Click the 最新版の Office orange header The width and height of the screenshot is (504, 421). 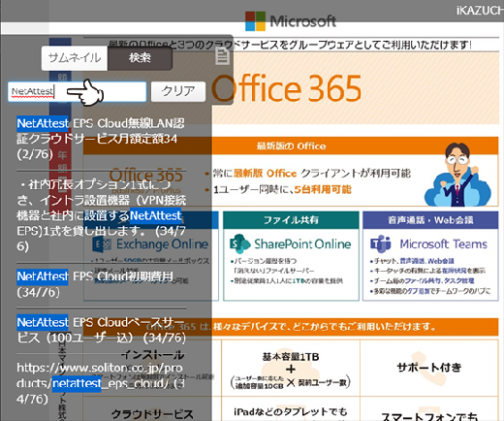[x=291, y=146]
